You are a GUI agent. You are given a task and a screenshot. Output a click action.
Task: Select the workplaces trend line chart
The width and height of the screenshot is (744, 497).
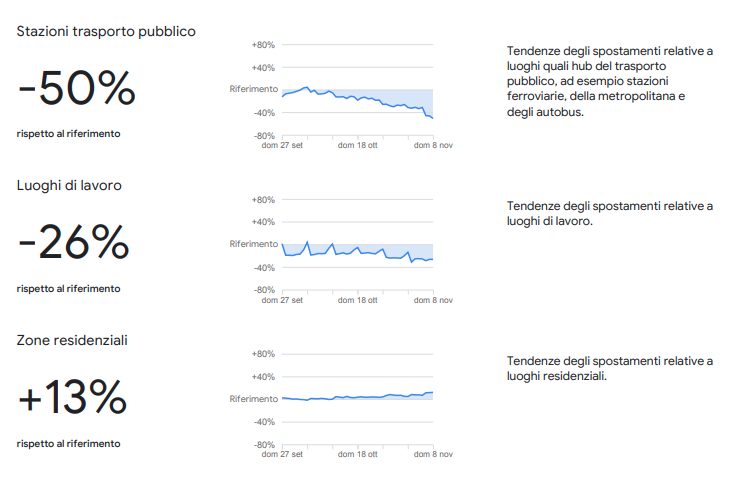point(357,250)
